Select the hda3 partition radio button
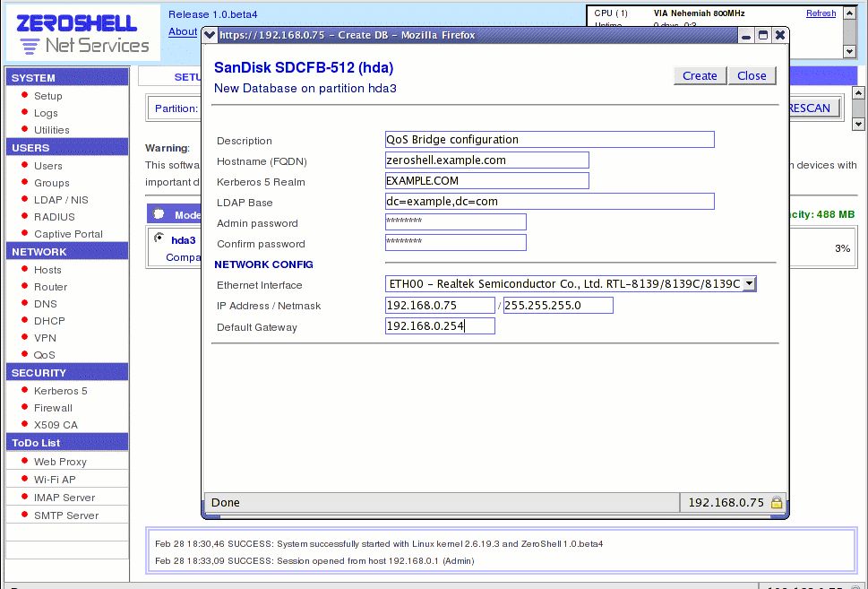Screen dimensions: 868x589 tap(159, 238)
